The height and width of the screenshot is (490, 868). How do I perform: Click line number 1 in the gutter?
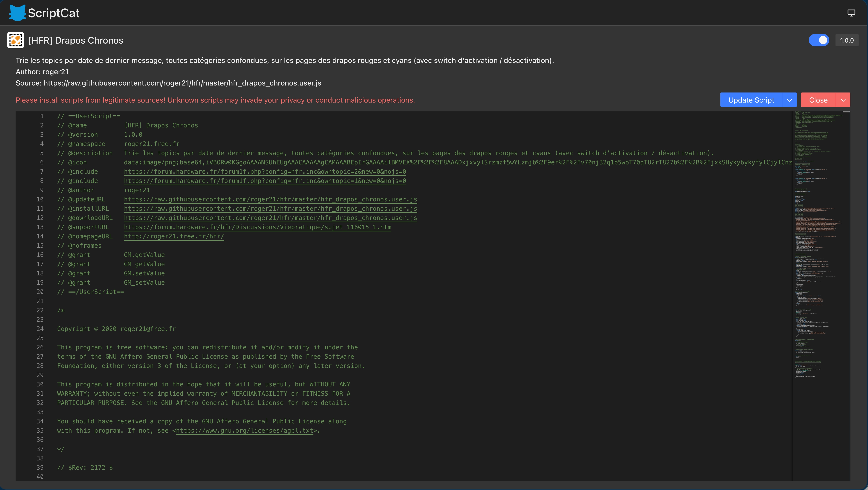[x=42, y=116]
